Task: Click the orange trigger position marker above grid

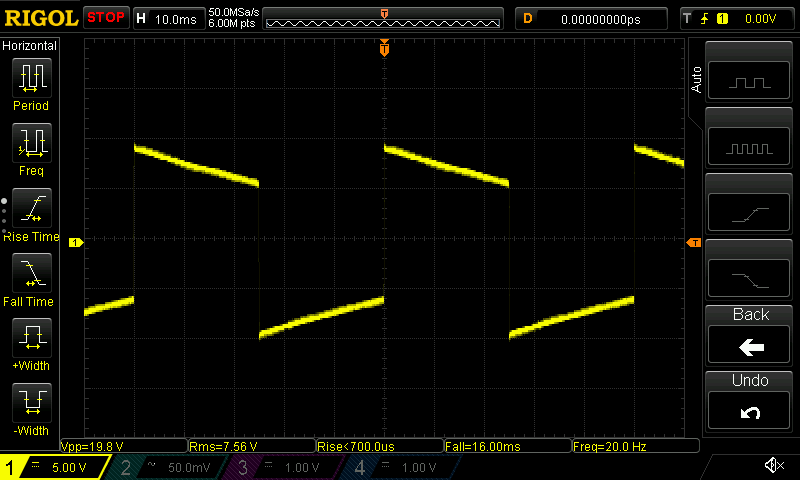Action: (x=384, y=48)
